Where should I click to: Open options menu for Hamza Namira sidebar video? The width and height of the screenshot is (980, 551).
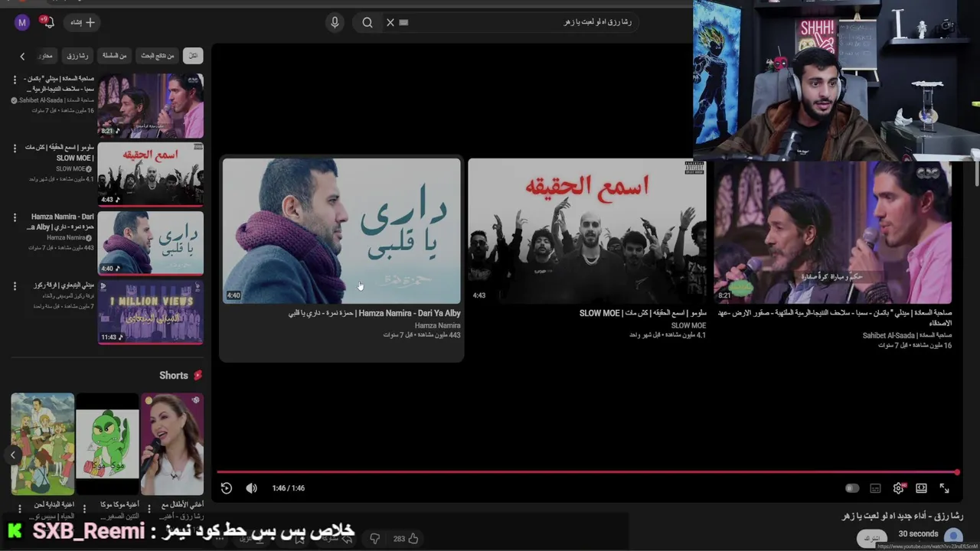[x=15, y=217]
